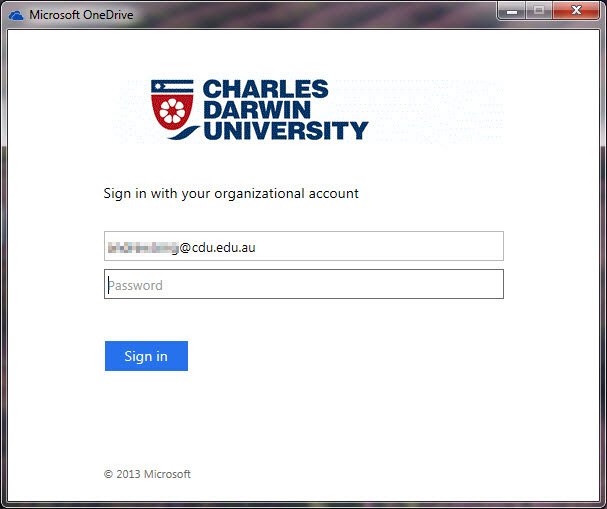Minimize the Microsoft OneDrive window

[x=512, y=11]
